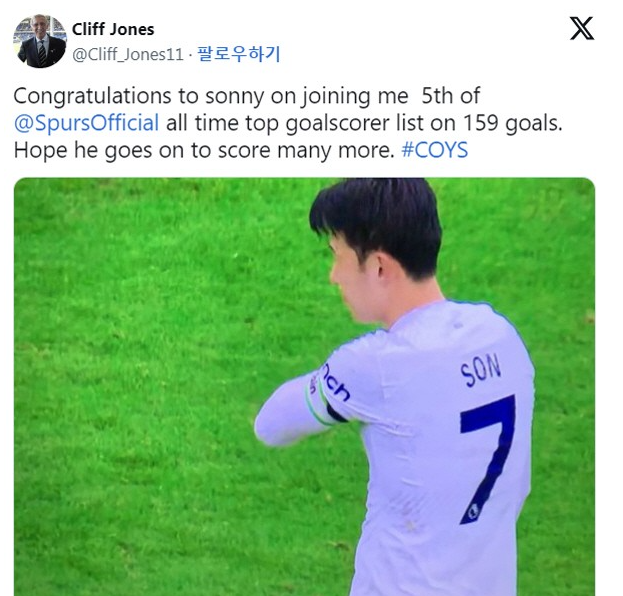Open the #COYS hashtag
623x596 pixels.
click(x=435, y=150)
